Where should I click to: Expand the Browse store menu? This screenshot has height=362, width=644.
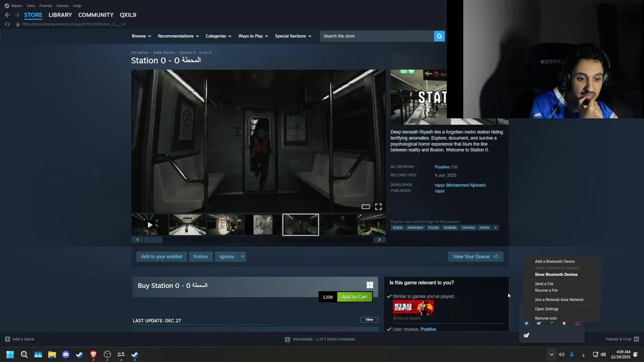(x=141, y=36)
